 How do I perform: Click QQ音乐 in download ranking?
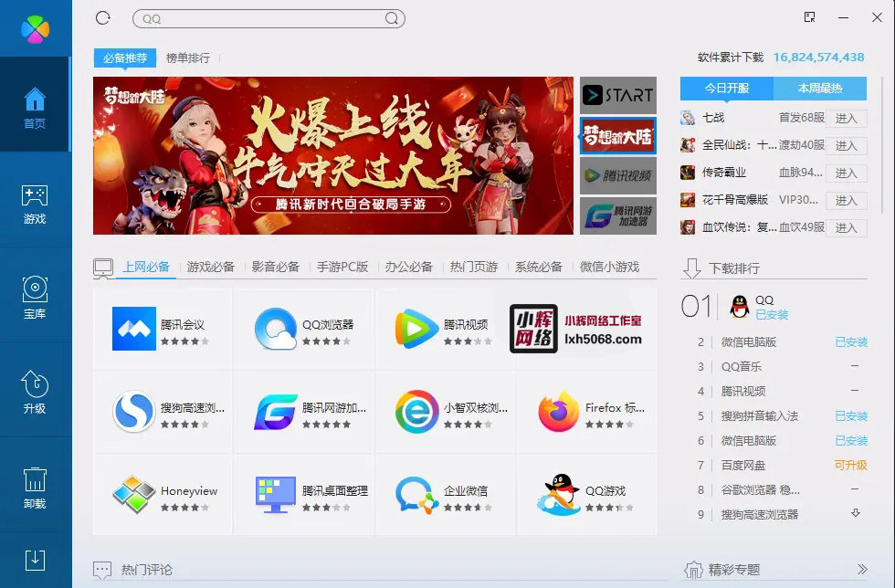tap(742, 366)
